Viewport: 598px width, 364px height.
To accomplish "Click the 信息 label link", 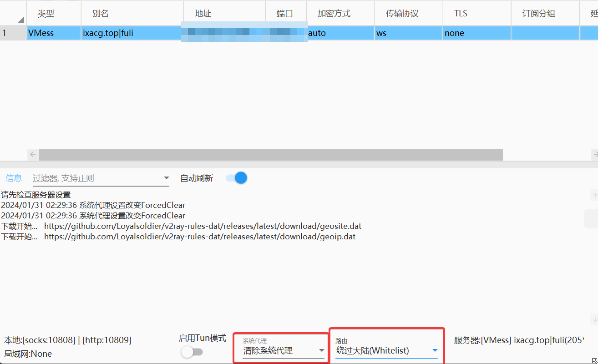I will pyautogui.click(x=14, y=178).
